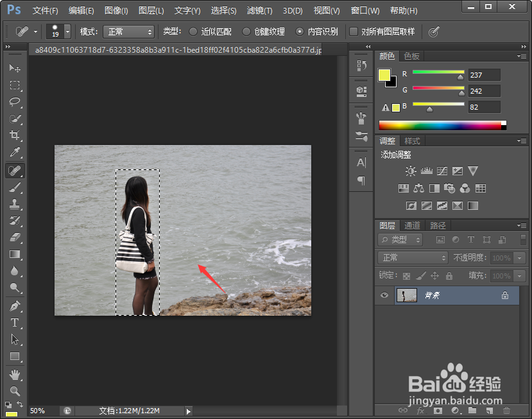Open the 滤镜(T) menu
This screenshot has height=419, width=532.
[259, 10]
